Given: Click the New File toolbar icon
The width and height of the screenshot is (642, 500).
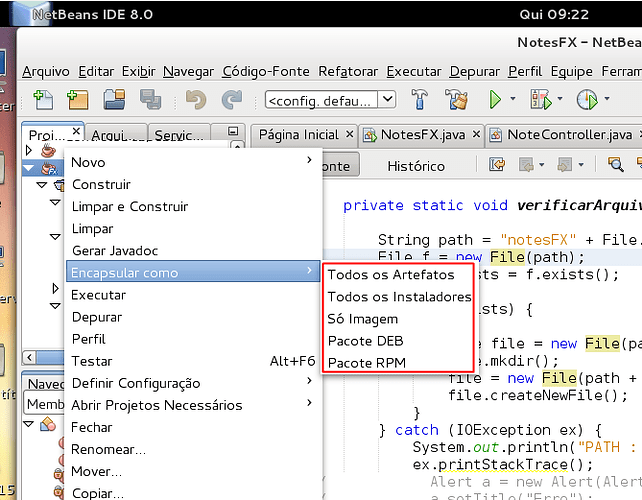Looking at the screenshot, I should [43, 100].
